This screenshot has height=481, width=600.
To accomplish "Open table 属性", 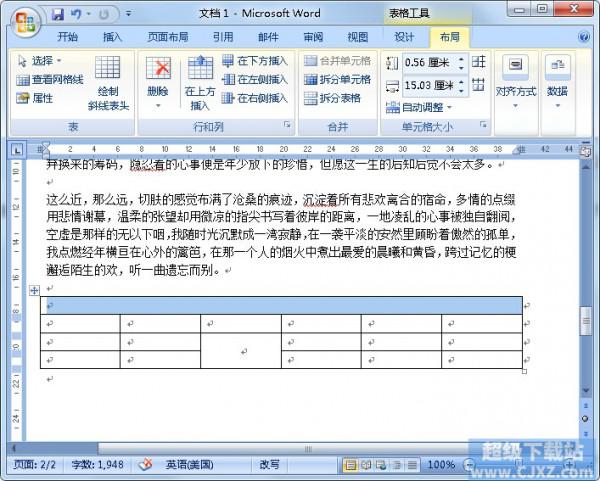I will coord(35,98).
